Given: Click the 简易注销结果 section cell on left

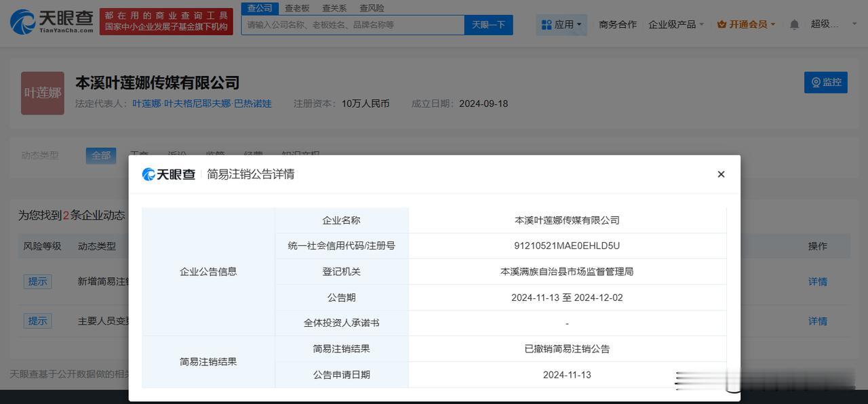Looking at the screenshot, I should point(208,362).
